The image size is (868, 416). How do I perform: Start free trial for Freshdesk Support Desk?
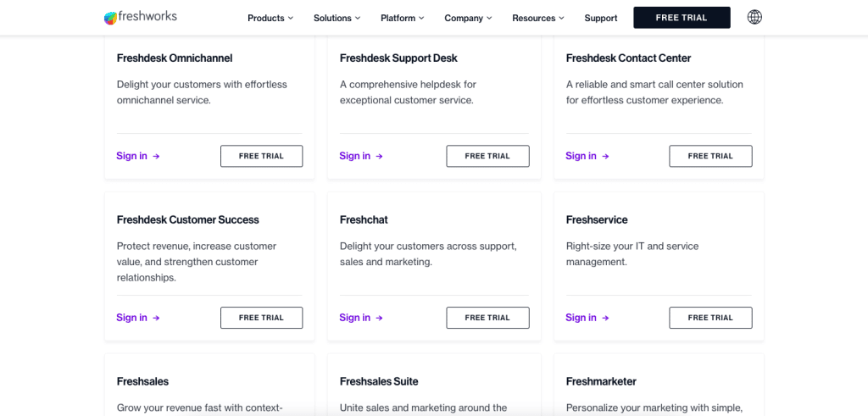point(487,156)
